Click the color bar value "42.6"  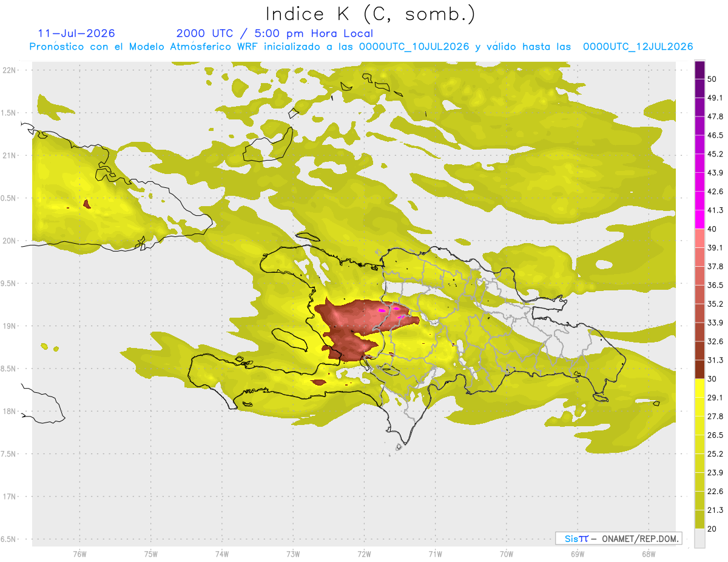715,192
